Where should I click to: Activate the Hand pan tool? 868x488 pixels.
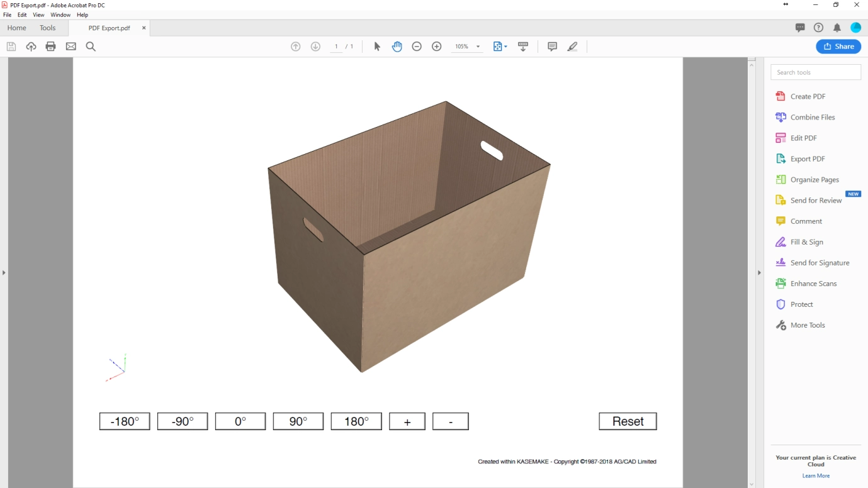(x=397, y=47)
